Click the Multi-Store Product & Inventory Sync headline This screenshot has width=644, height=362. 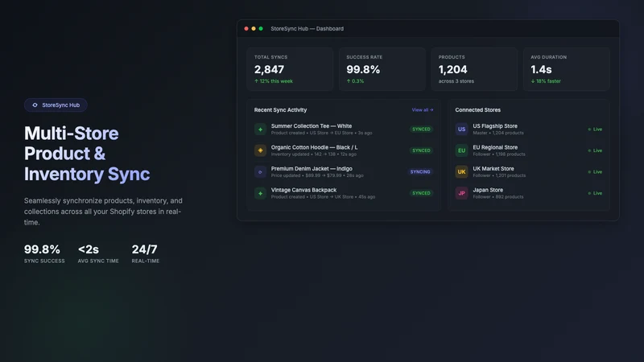87,154
